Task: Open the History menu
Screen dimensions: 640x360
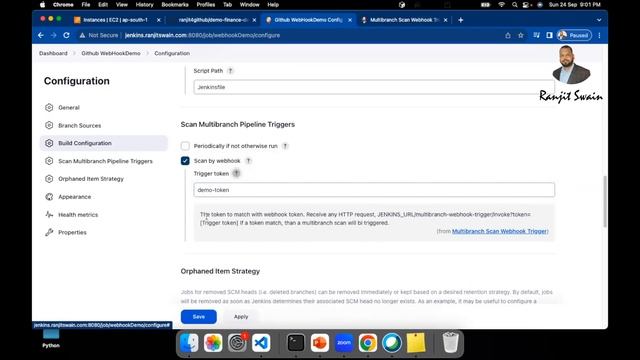Action: tap(144, 4)
